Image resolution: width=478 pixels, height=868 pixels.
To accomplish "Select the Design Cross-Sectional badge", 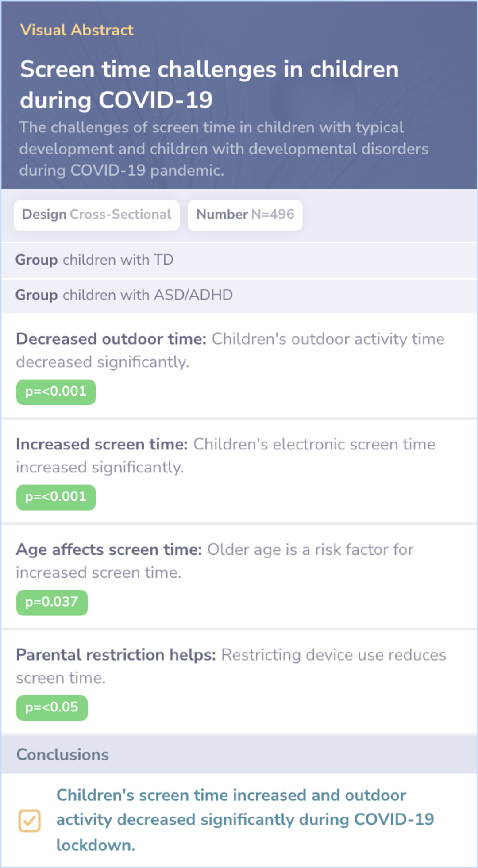I will tap(96, 215).
